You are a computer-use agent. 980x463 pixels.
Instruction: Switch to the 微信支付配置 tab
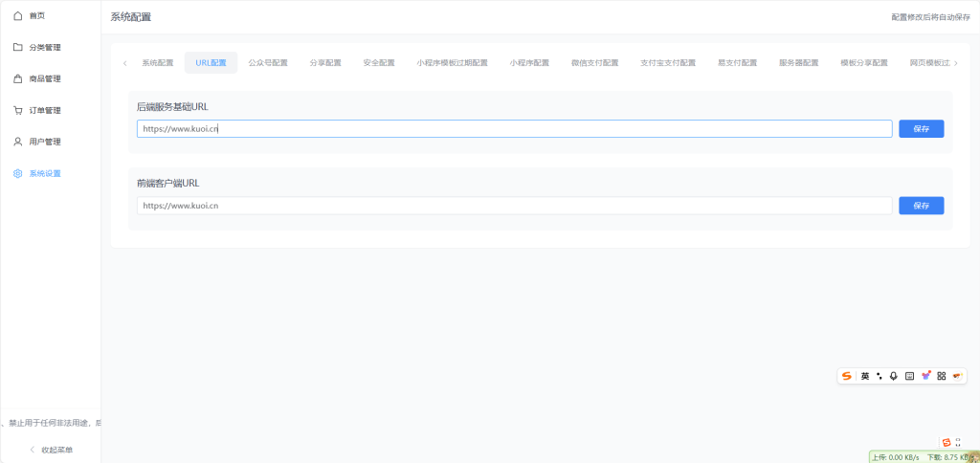click(x=595, y=63)
